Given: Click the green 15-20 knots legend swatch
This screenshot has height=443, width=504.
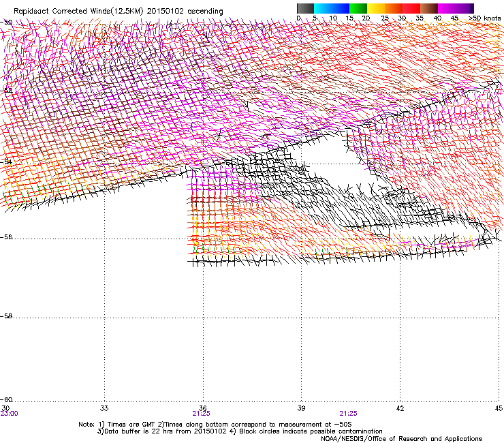Looking at the screenshot, I should click(358, 8).
